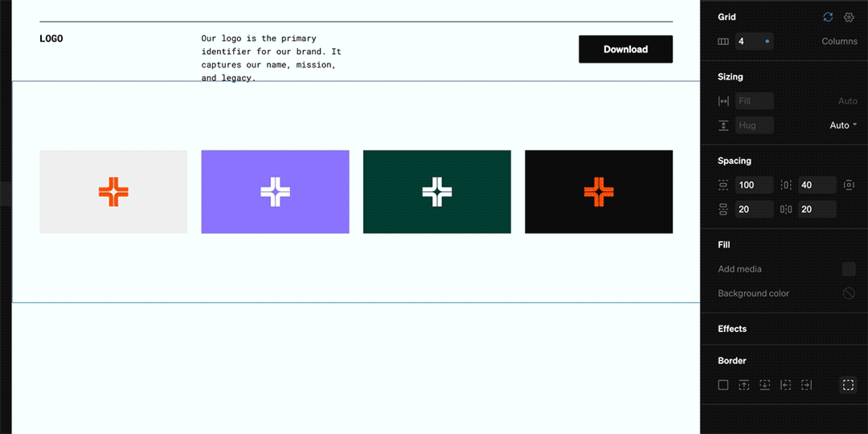Click the horizontal padding icon
Image resolution: width=868 pixels, height=434 pixels.
click(x=786, y=185)
